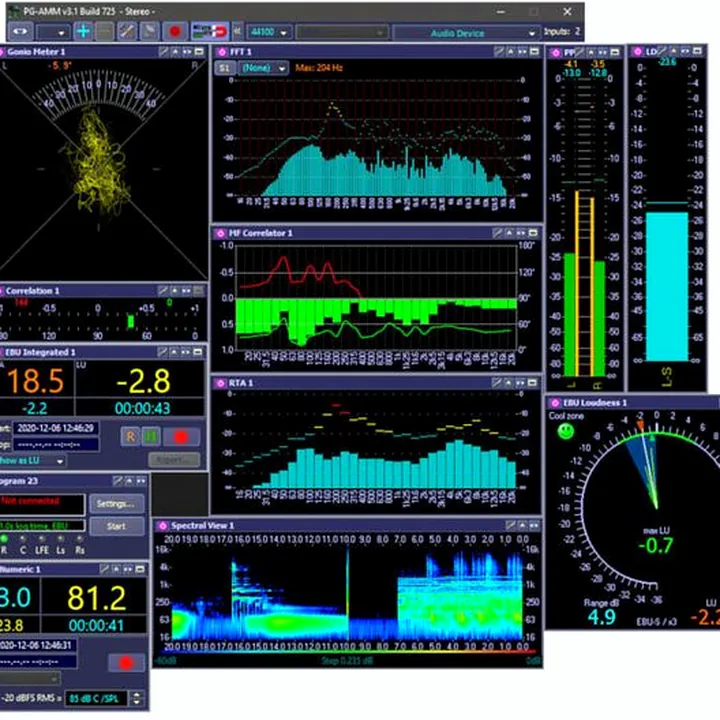Click the pencil edit icon on Numeric 1 header
This screenshot has height=720, width=720.
pyautogui.click(x=105, y=569)
